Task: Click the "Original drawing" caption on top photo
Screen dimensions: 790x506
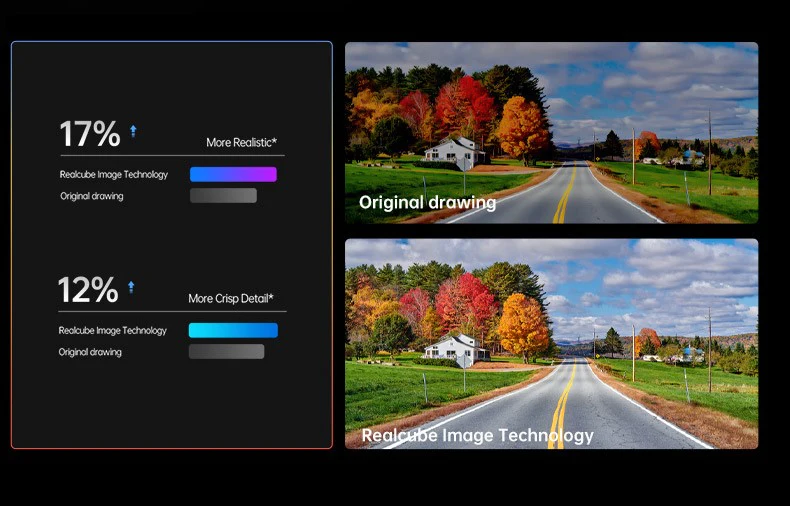Action: pos(427,203)
